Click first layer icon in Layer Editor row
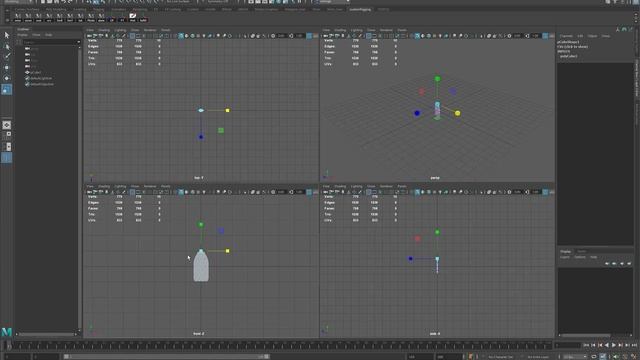 point(607,264)
